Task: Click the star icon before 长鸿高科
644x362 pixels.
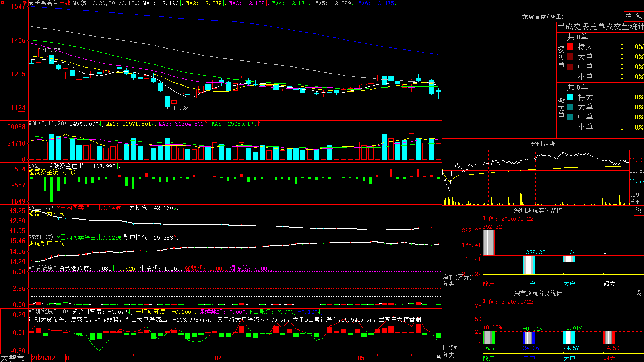Action: point(31,3)
